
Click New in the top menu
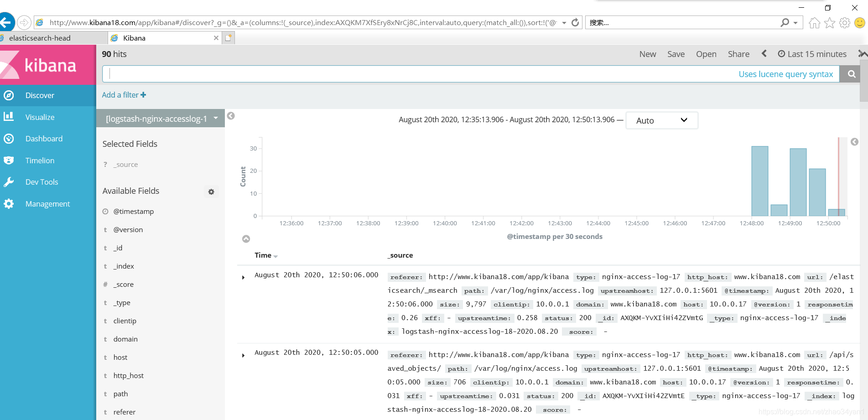648,54
